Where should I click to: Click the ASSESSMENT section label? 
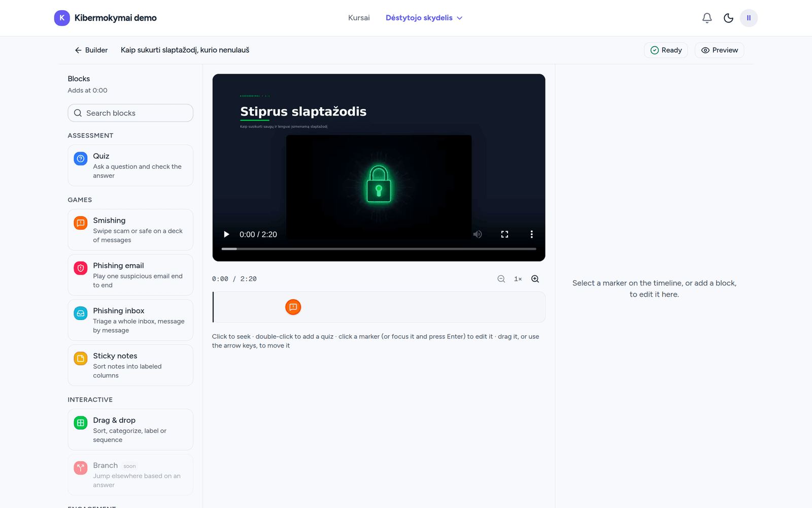click(x=90, y=136)
